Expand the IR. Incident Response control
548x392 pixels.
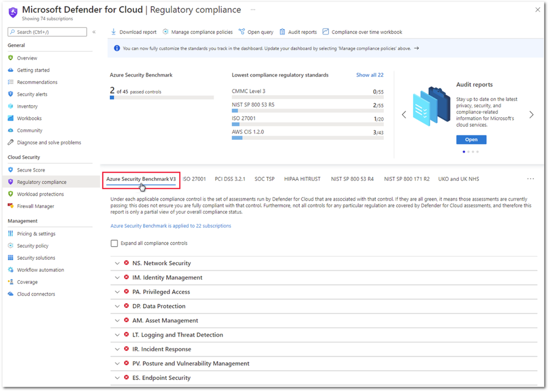[117, 349]
